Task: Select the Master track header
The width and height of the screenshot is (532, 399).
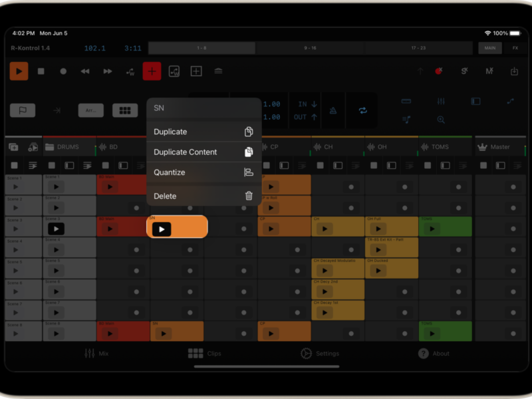Action: (501, 147)
